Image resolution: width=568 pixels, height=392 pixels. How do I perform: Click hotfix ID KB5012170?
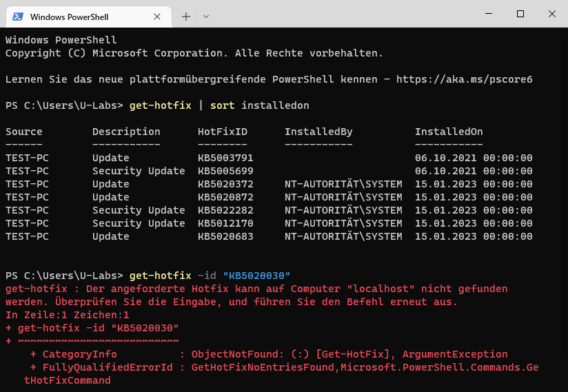coord(225,223)
